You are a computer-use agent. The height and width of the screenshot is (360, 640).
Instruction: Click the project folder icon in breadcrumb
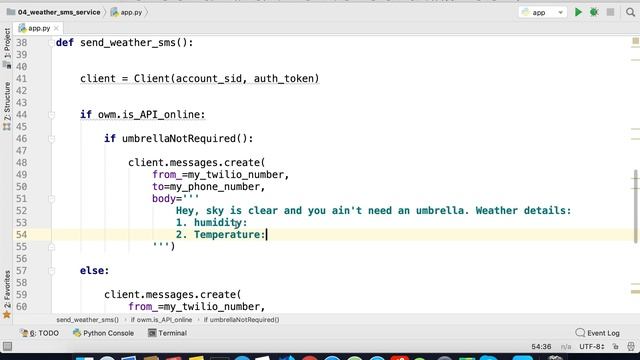coord(11,12)
